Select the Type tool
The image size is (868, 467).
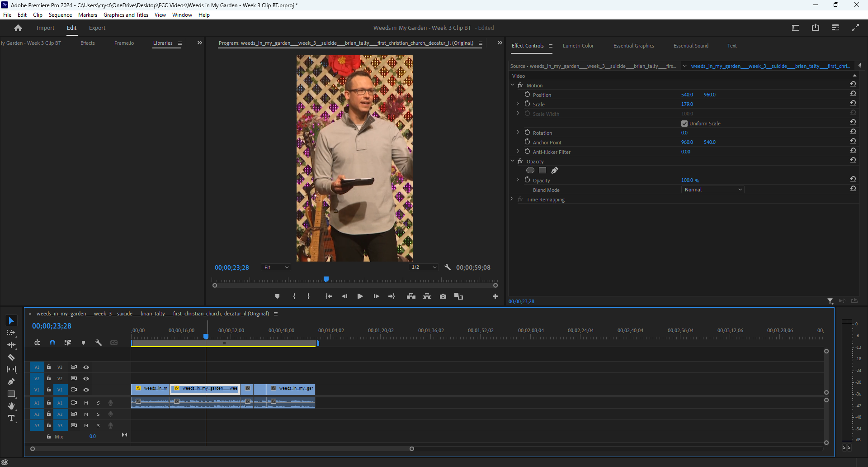(11, 418)
